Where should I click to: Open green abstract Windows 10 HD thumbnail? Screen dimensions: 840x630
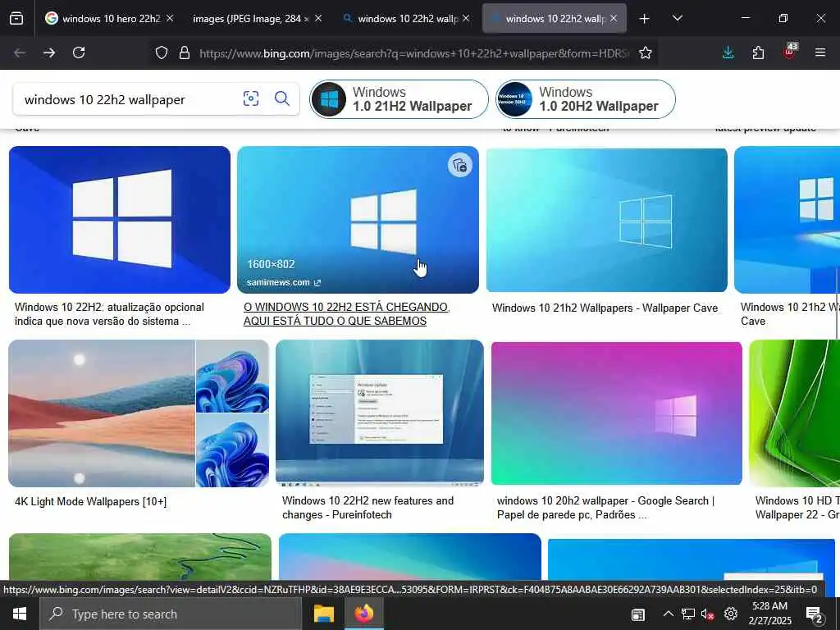click(x=794, y=413)
